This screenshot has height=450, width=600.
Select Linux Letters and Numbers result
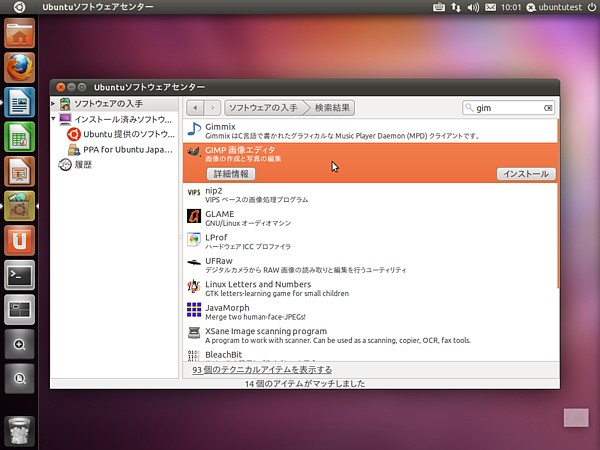click(370, 289)
